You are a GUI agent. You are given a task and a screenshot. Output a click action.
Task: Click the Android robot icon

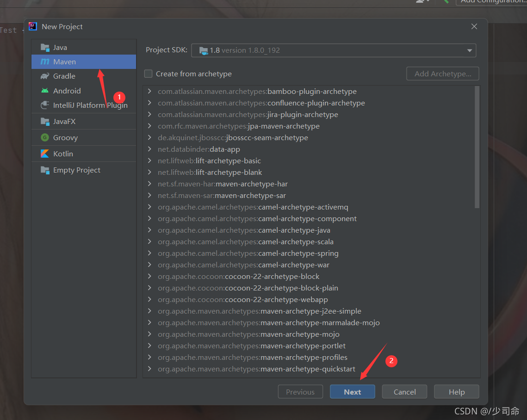pyautogui.click(x=45, y=91)
